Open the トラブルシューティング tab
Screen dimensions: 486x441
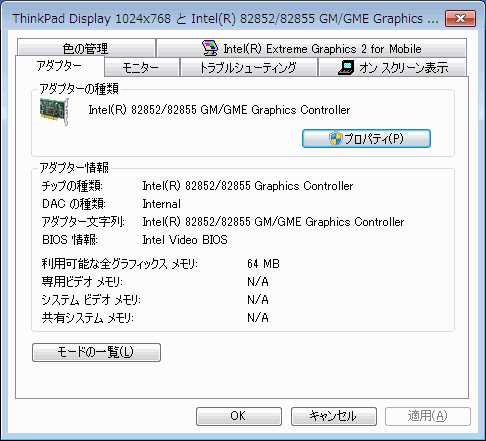(x=248, y=68)
